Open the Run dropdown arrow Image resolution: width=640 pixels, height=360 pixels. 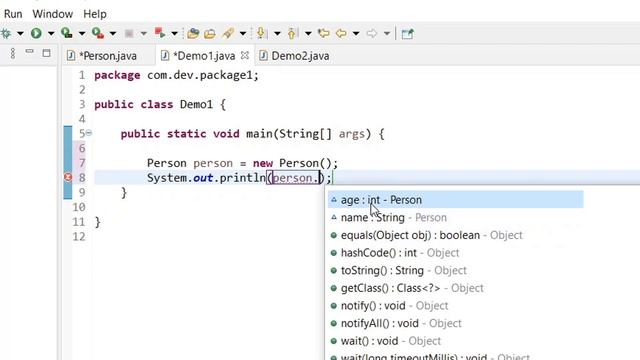pyautogui.click(x=51, y=33)
